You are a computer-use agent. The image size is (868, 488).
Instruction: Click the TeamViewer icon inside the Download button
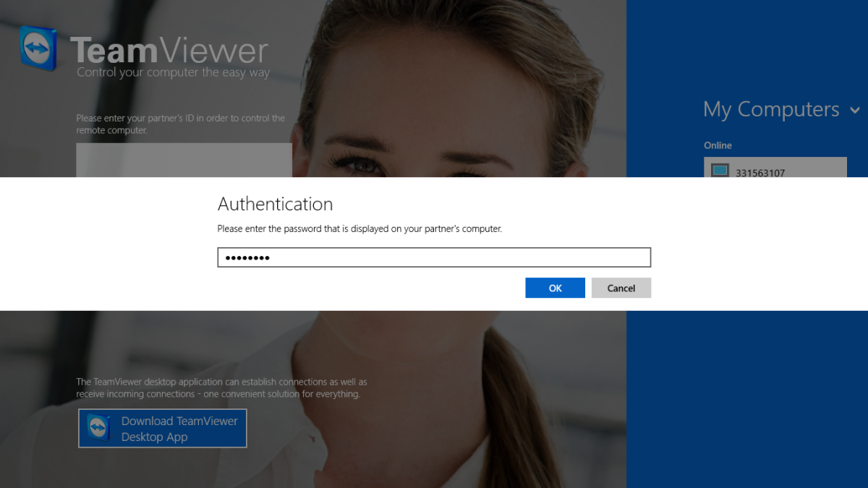tap(98, 428)
